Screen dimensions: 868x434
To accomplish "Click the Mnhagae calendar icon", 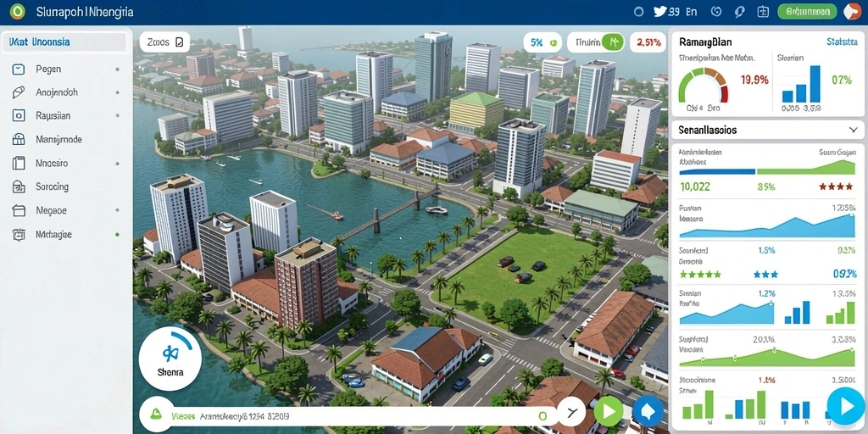I will (x=19, y=234).
